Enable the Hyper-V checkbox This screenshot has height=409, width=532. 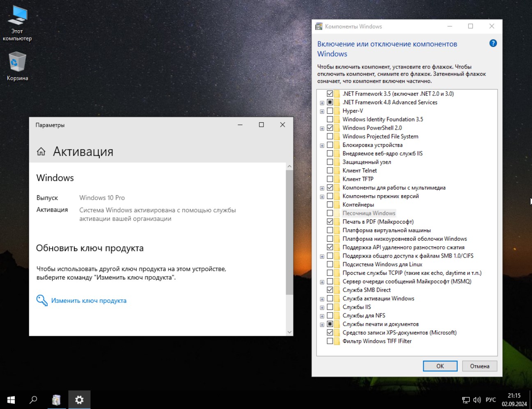[x=330, y=111]
